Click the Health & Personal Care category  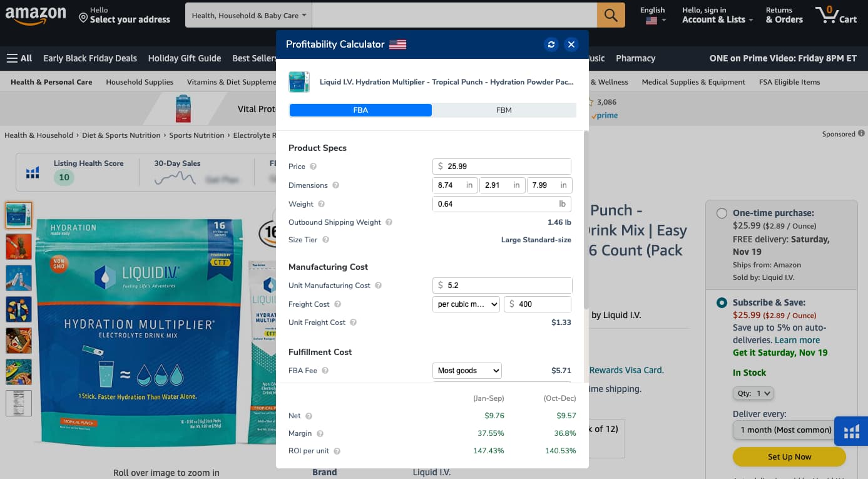pyautogui.click(x=51, y=82)
